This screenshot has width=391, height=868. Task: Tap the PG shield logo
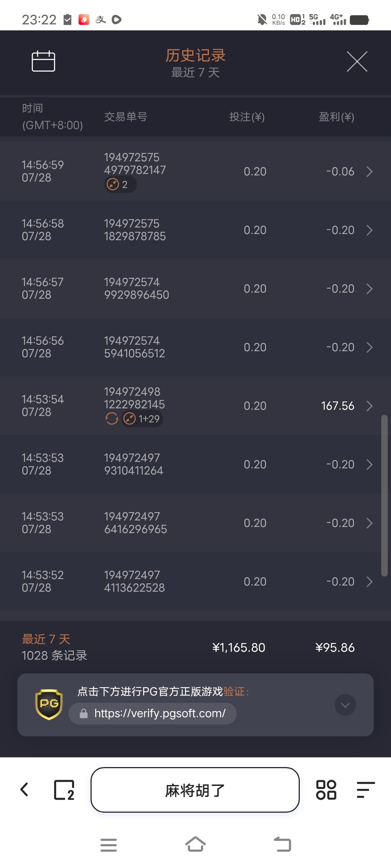point(49,704)
